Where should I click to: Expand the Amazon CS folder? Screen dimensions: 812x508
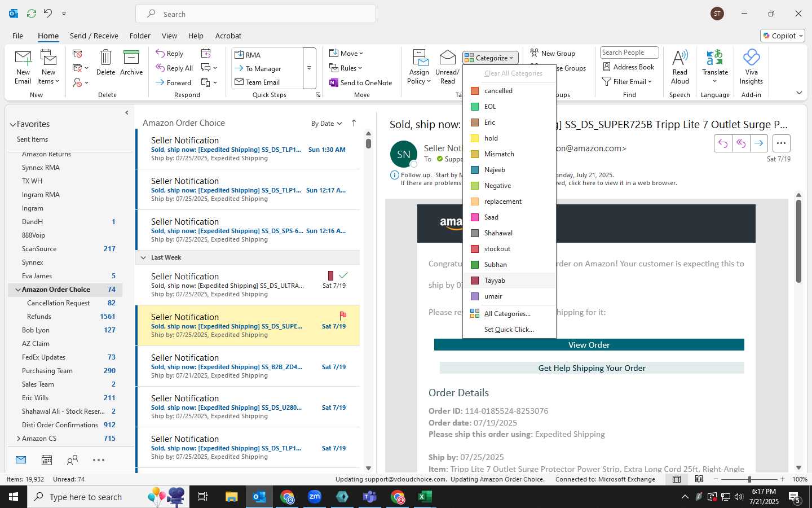[x=18, y=439]
